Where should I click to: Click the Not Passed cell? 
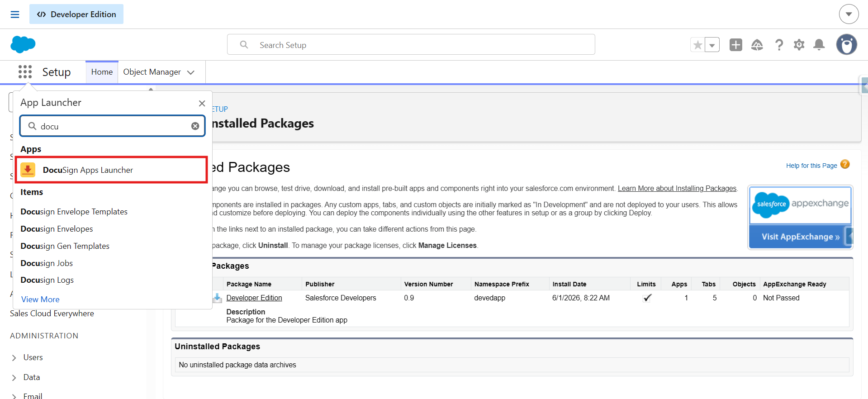click(x=781, y=298)
